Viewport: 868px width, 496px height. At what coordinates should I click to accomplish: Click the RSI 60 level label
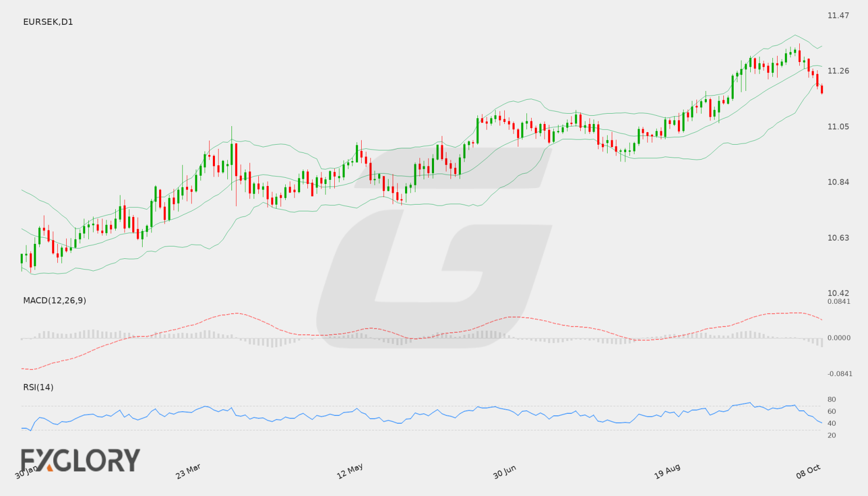832,411
